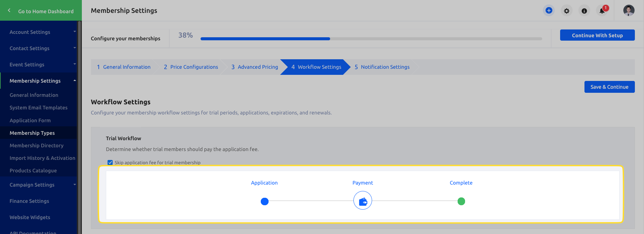Open the settings gear icon
The width and height of the screenshot is (644, 234).
click(567, 11)
